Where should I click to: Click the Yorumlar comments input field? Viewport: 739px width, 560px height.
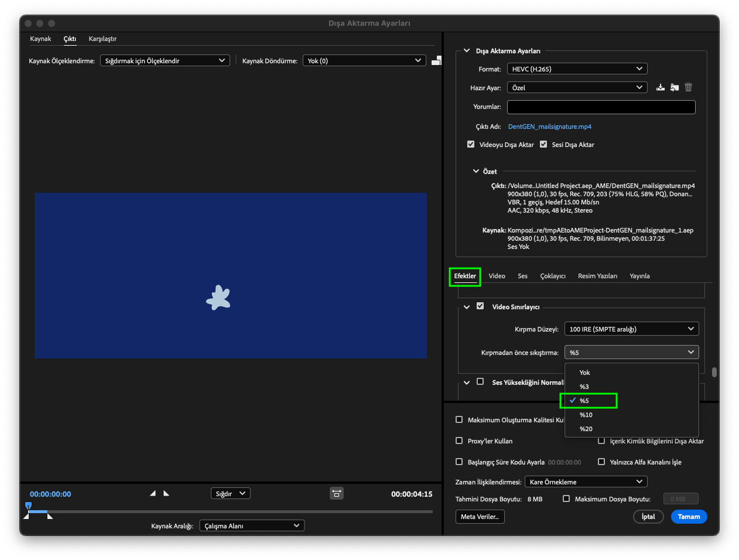[601, 107]
